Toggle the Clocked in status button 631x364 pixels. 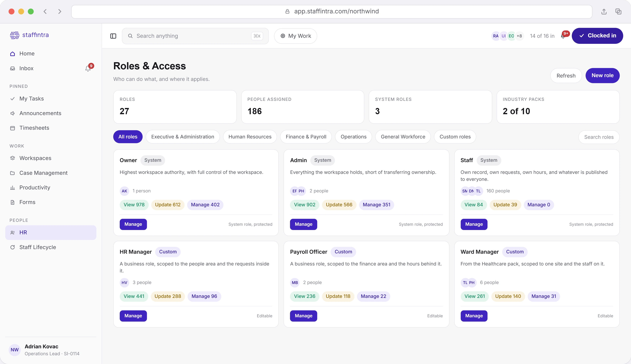point(597,36)
